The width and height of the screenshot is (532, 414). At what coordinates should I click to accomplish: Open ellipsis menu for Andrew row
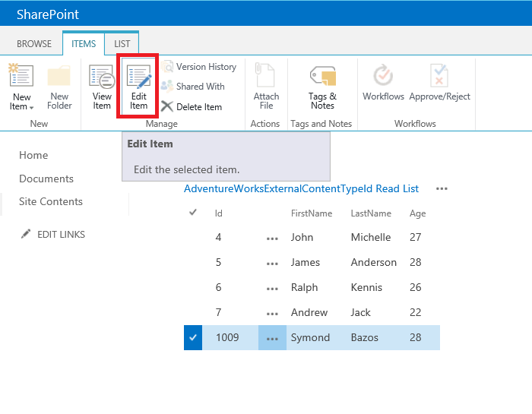coord(272,314)
